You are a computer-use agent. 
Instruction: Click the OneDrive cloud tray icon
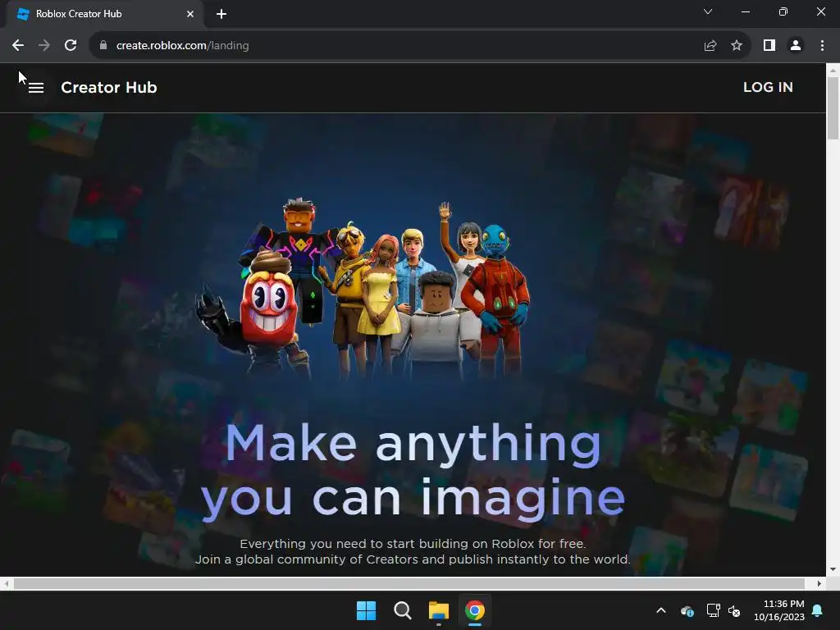point(687,610)
